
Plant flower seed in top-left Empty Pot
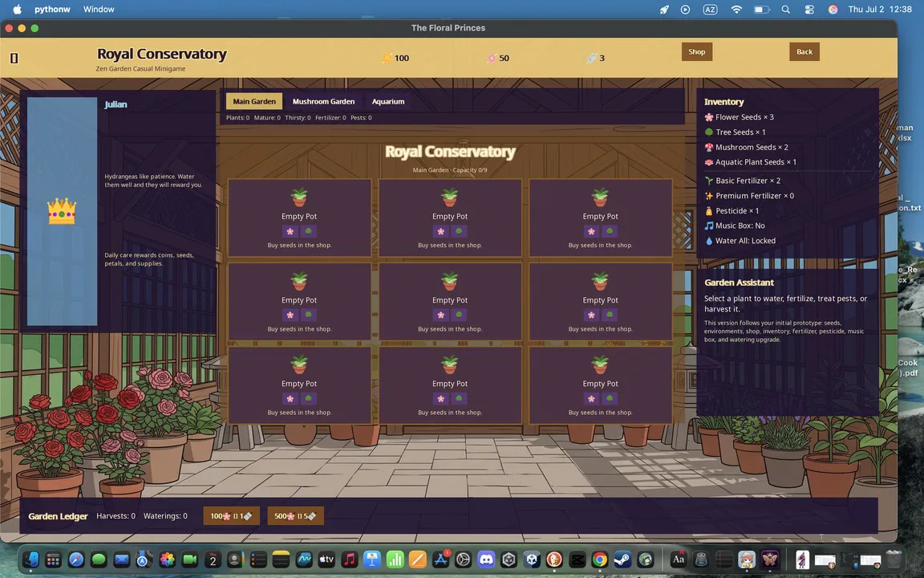tap(290, 231)
